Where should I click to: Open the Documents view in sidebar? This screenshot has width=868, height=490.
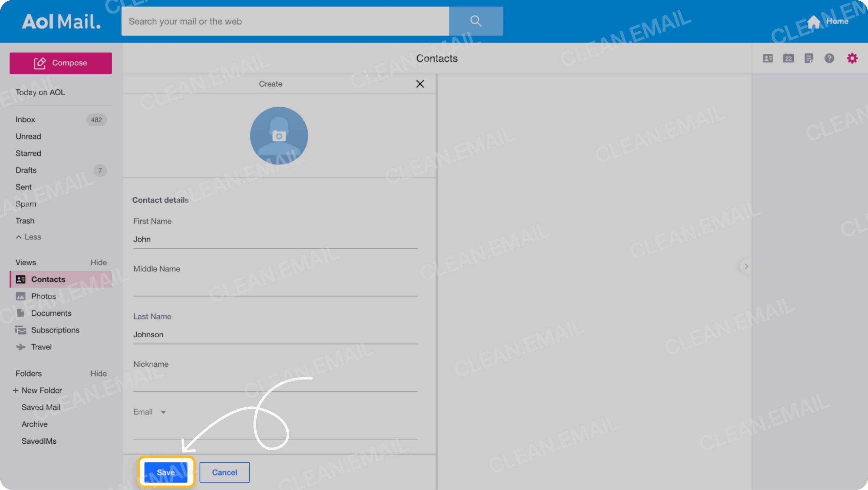51,313
